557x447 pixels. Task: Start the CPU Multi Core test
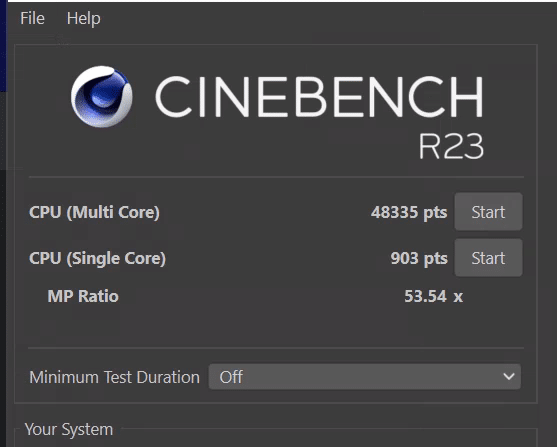click(488, 212)
